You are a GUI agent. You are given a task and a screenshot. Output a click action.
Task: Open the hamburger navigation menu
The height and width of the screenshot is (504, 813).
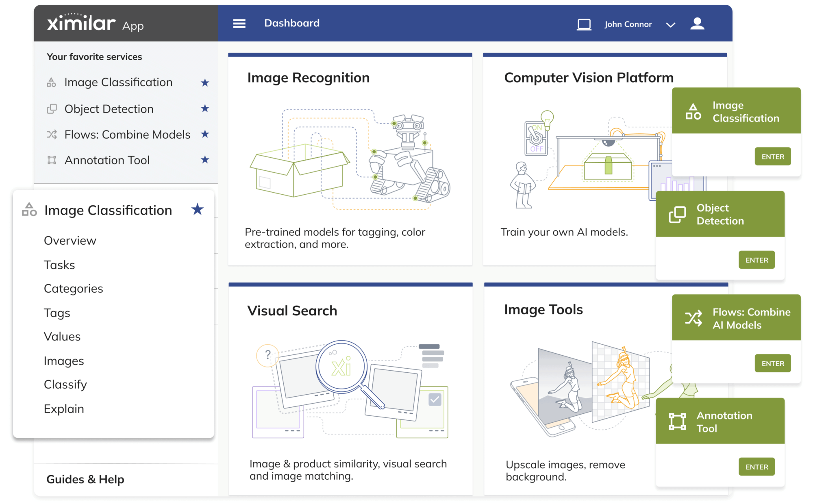239,23
